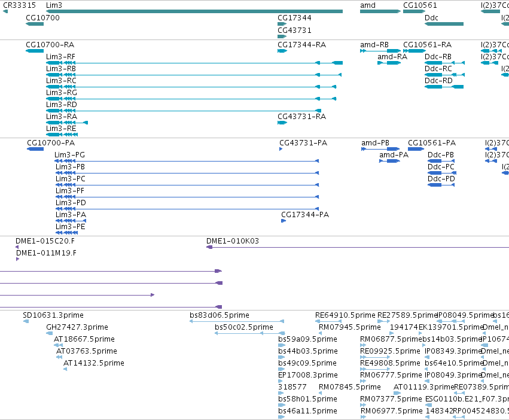Select the amd gene label

(368, 5)
